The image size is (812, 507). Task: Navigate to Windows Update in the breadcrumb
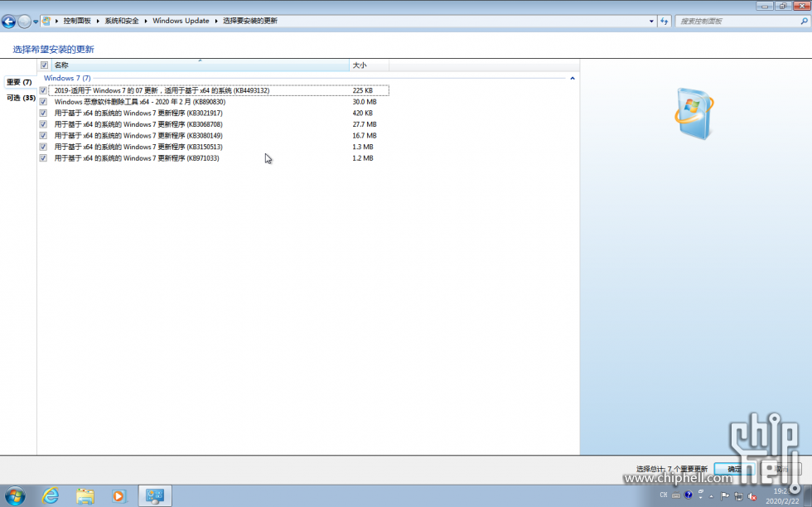pyautogui.click(x=181, y=21)
